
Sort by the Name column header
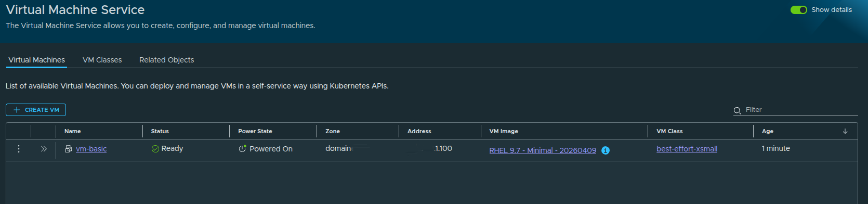[x=72, y=131]
